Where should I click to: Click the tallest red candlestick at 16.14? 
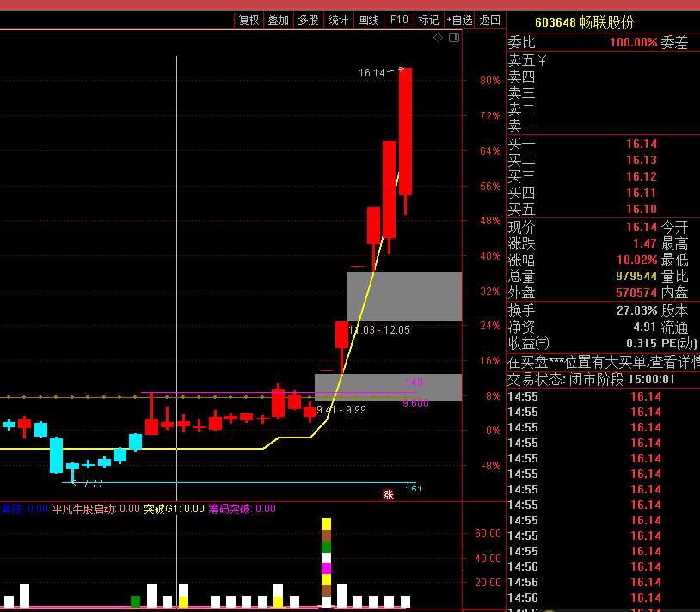pyautogui.click(x=405, y=132)
